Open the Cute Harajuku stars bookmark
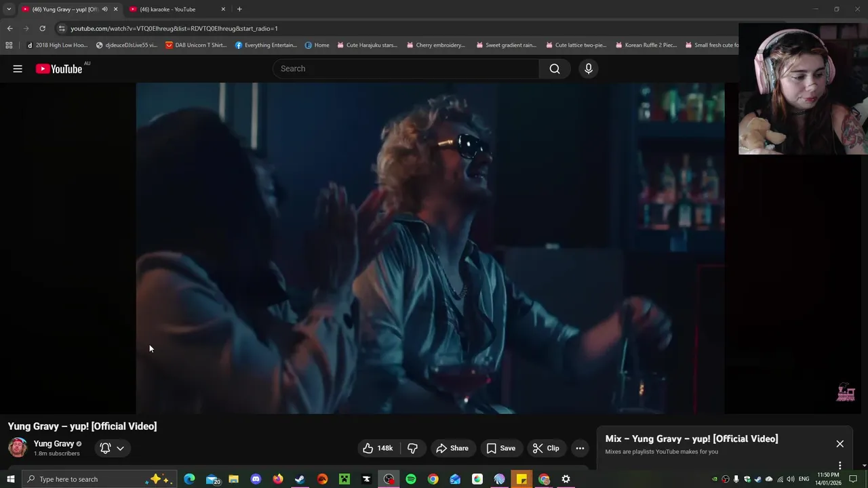 pyautogui.click(x=367, y=45)
